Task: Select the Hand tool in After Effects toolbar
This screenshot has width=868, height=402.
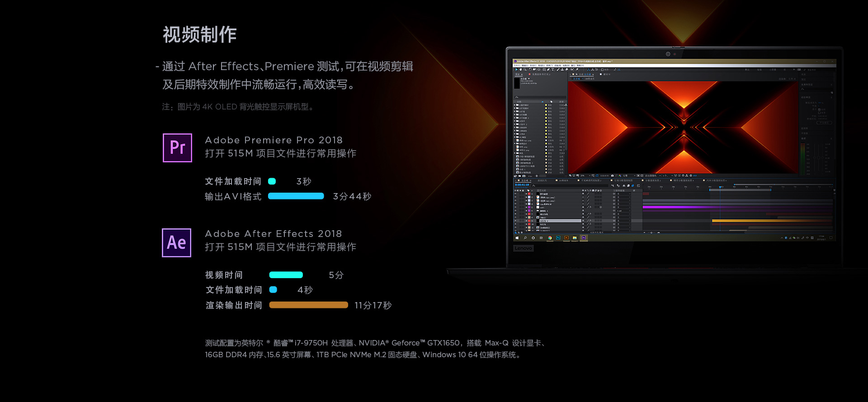Action: (x=521, y=70)
